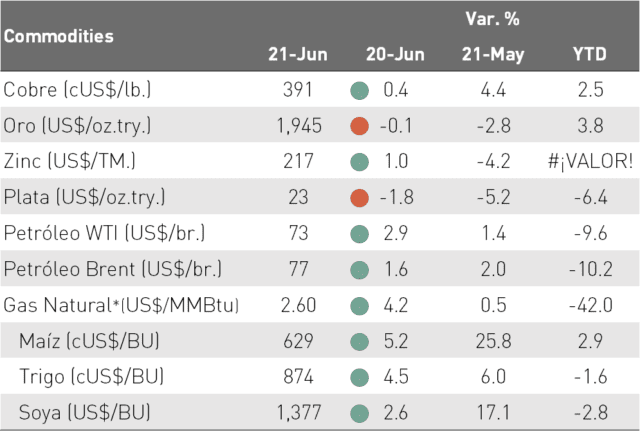
Task: Select the Trigo green indicator dot
Action: 360,378
